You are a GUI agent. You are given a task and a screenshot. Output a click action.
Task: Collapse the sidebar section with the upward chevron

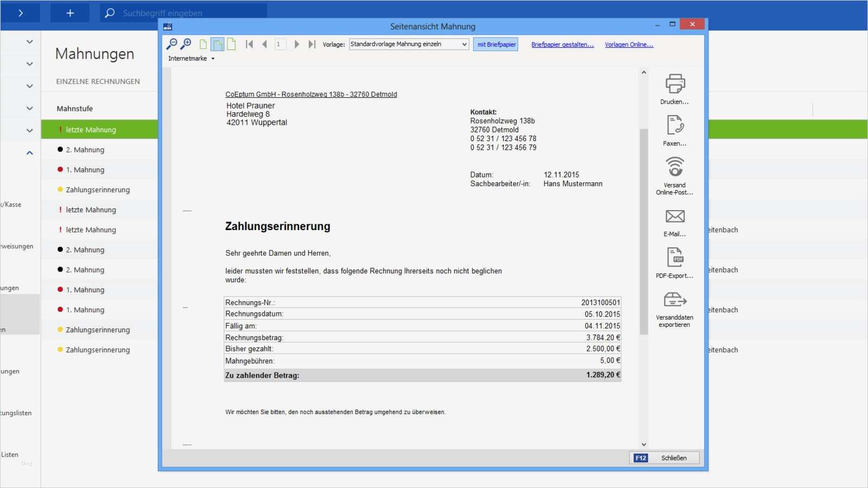30,153
